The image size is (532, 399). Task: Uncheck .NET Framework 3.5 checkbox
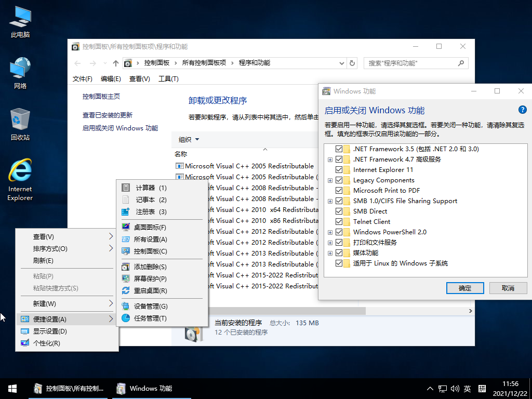pos(339,149)
